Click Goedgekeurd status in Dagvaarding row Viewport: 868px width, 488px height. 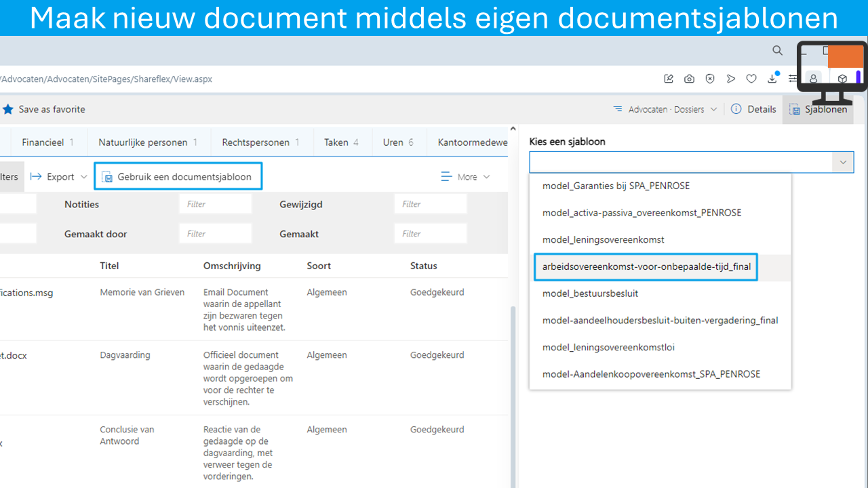coord(437,354)
